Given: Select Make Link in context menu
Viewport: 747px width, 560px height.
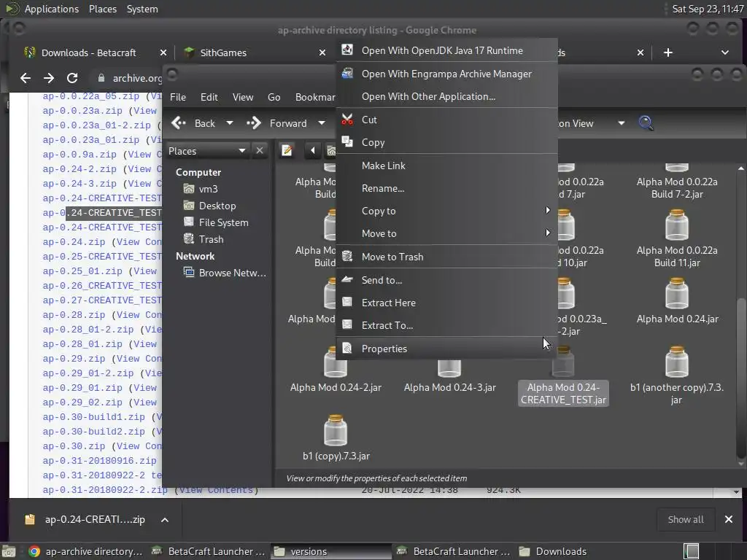Looking at the screenshot, I should coord(446,166).
